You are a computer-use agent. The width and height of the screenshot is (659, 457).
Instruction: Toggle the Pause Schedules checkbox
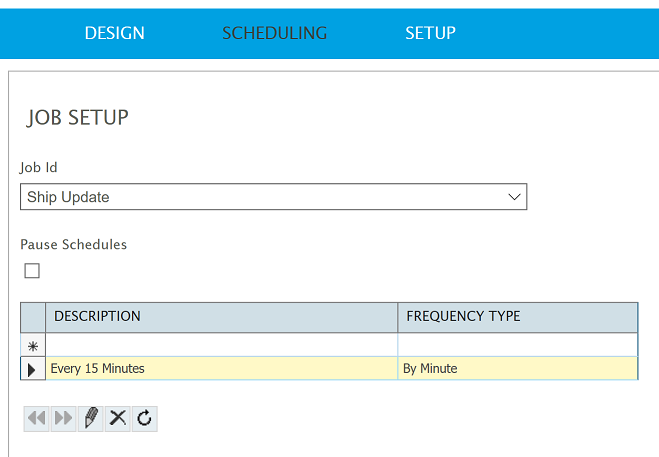[x=32, y=271]
